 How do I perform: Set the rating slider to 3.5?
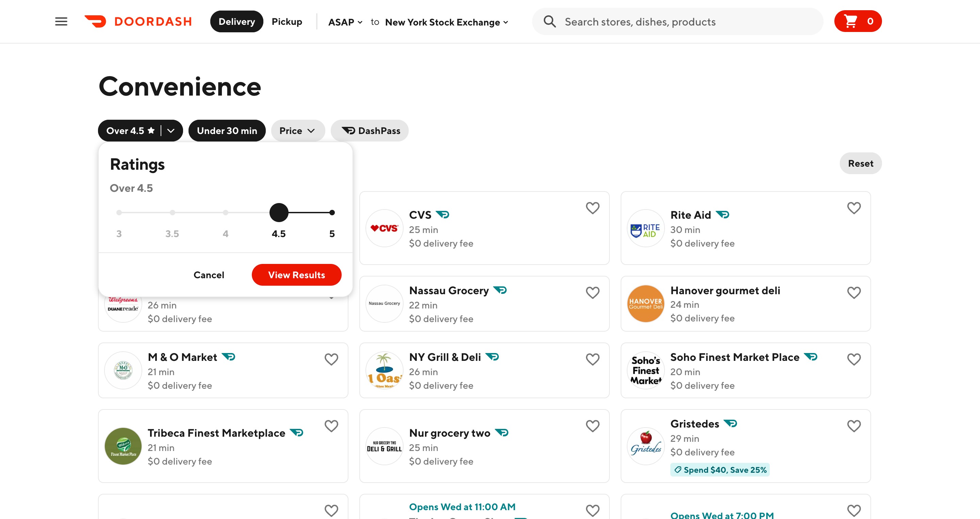click(x=172, y=213)
